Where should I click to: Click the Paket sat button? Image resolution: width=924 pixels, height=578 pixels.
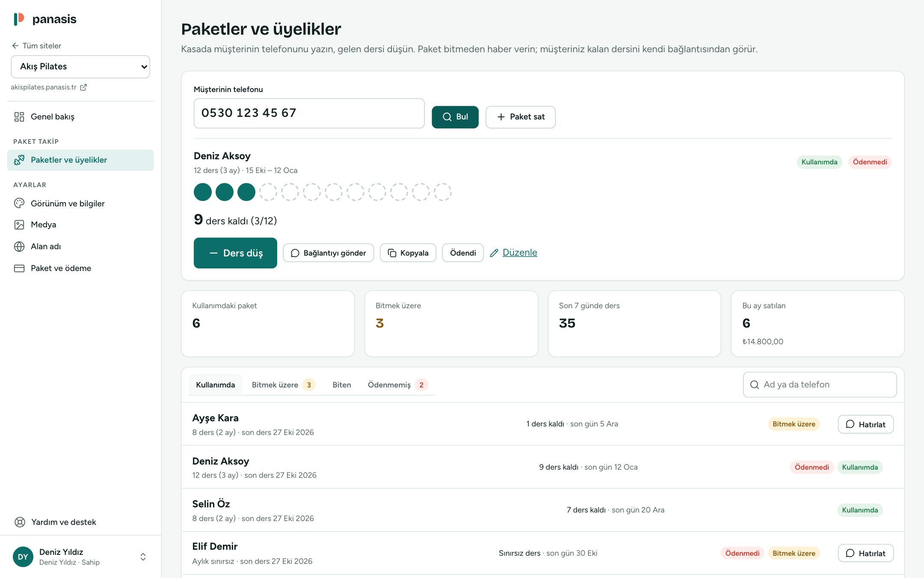pyautogui.click(x=521, y=117)
